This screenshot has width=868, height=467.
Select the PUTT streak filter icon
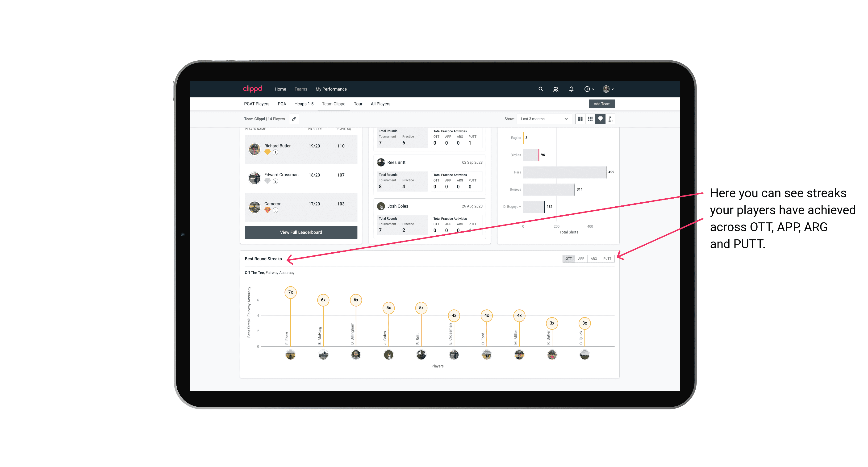(608, 258)
